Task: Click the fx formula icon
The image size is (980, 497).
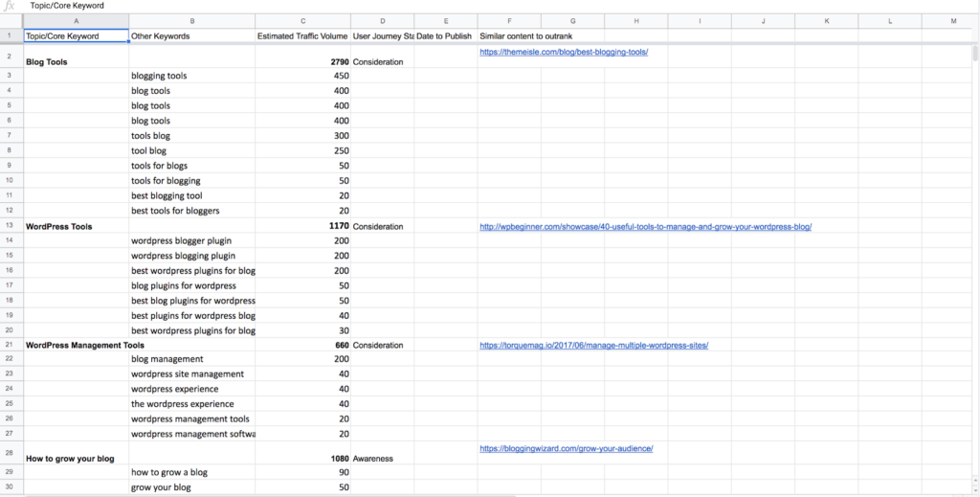Action: (x=9, y=6)
